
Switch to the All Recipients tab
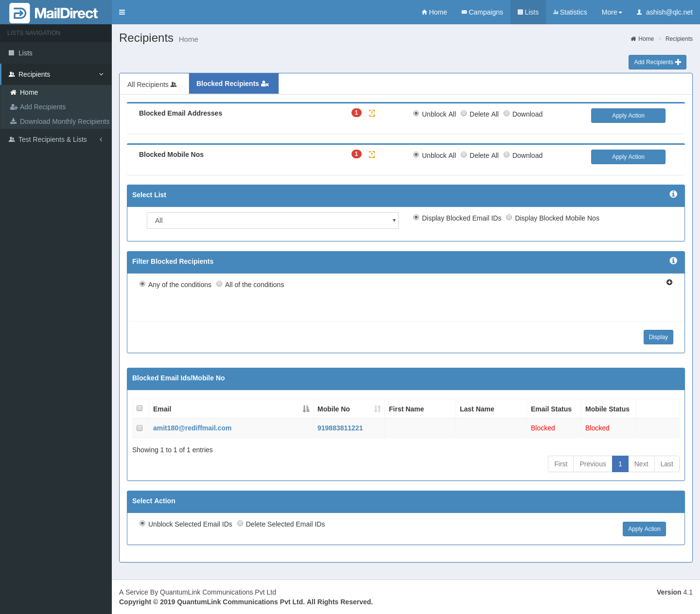[152, 85]
